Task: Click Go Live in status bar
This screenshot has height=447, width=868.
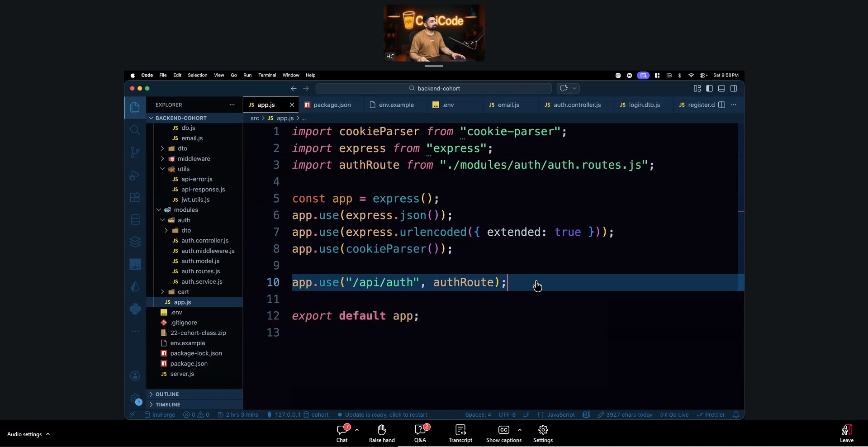Action: point(674,415)
